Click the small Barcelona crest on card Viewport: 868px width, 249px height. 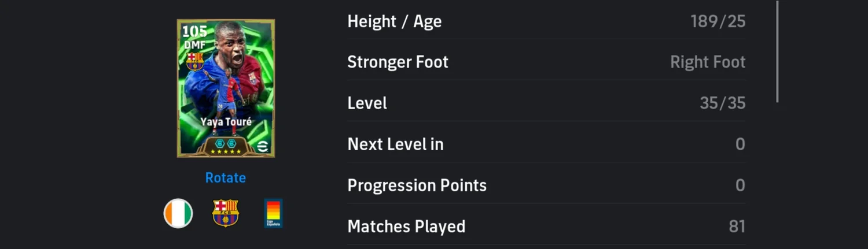pyautogui.click(x=194, y=61)
